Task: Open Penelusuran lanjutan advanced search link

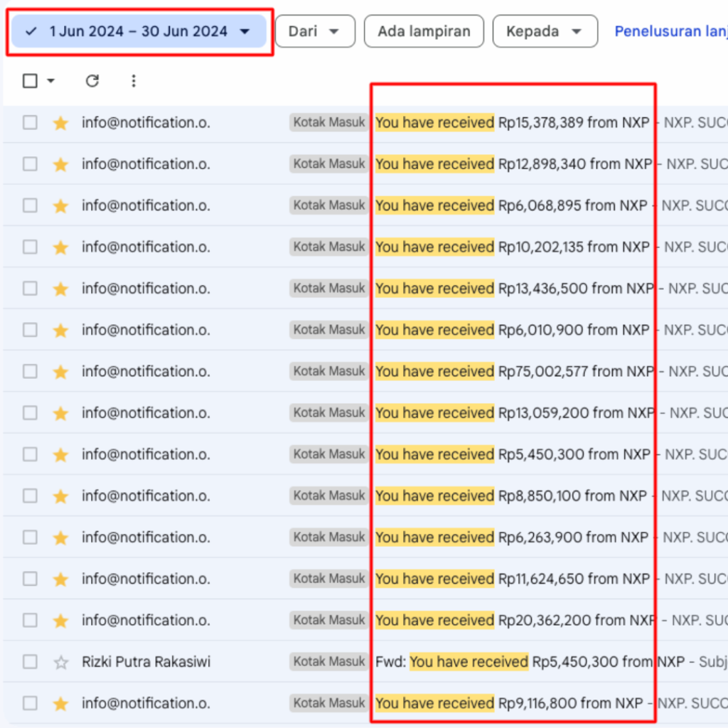Action: (x=671, y=31)
